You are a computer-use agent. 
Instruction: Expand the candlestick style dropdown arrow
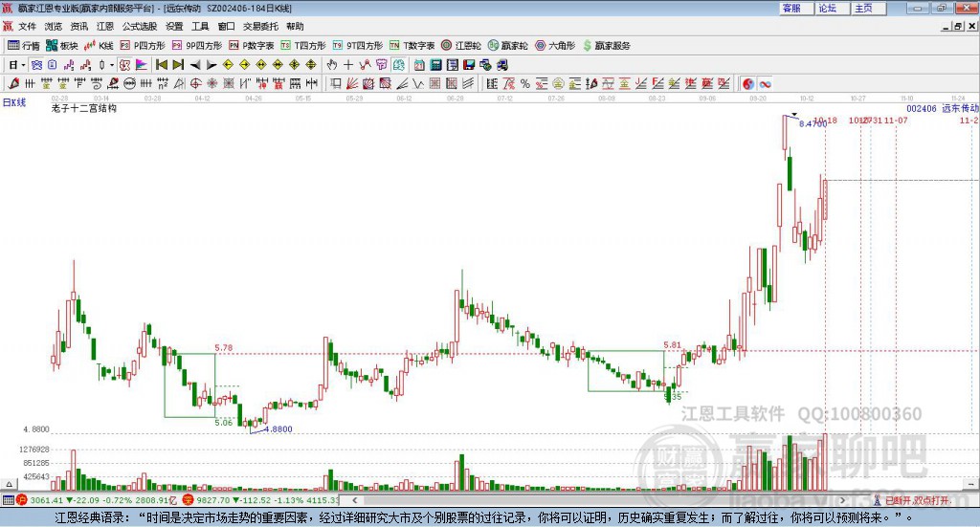[x=112, y=65]
